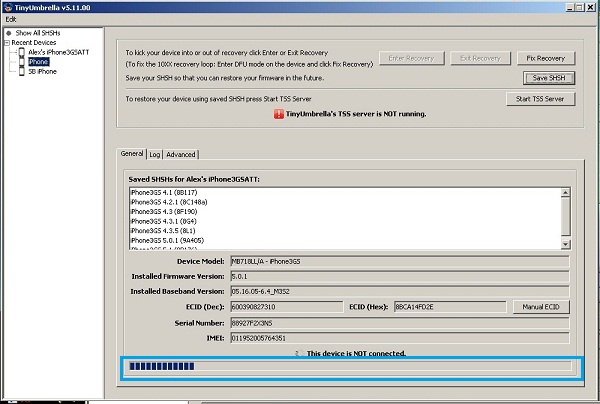Image resolution: width=600 pixels, height=404 pixels.
Task: Click the spinner icon next to the not connected message
Action: coord(299,353)
